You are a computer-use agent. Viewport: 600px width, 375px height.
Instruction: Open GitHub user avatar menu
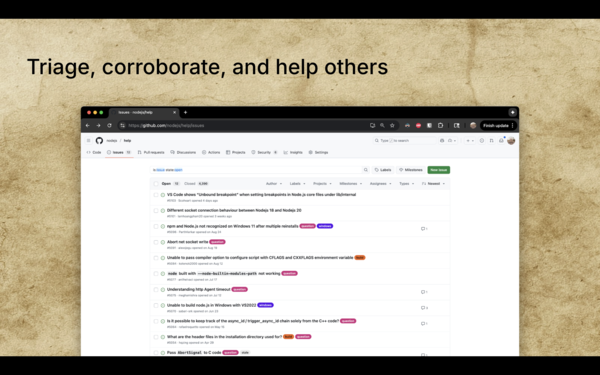[511, 141]
